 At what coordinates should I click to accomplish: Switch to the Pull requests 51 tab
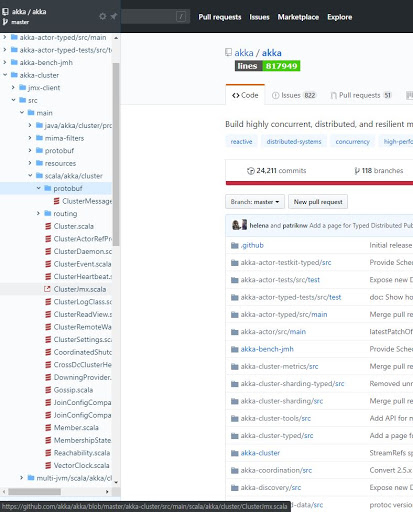[361, 95]
